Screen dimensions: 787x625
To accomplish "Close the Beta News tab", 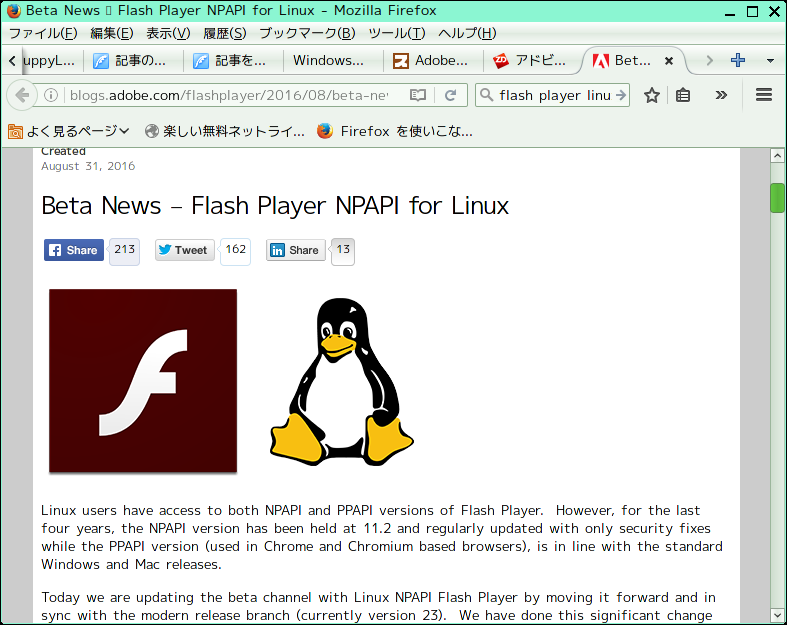I will coord(669,61).
